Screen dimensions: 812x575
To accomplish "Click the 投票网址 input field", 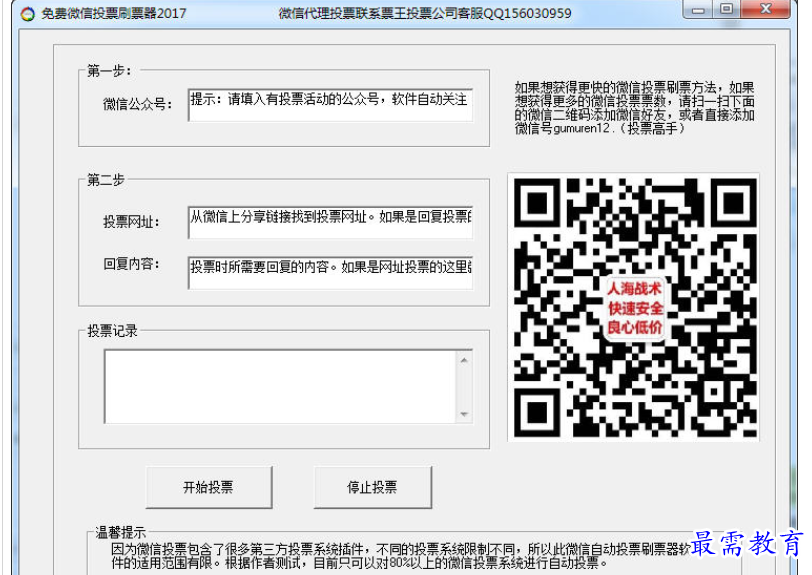I will [330, 223].
